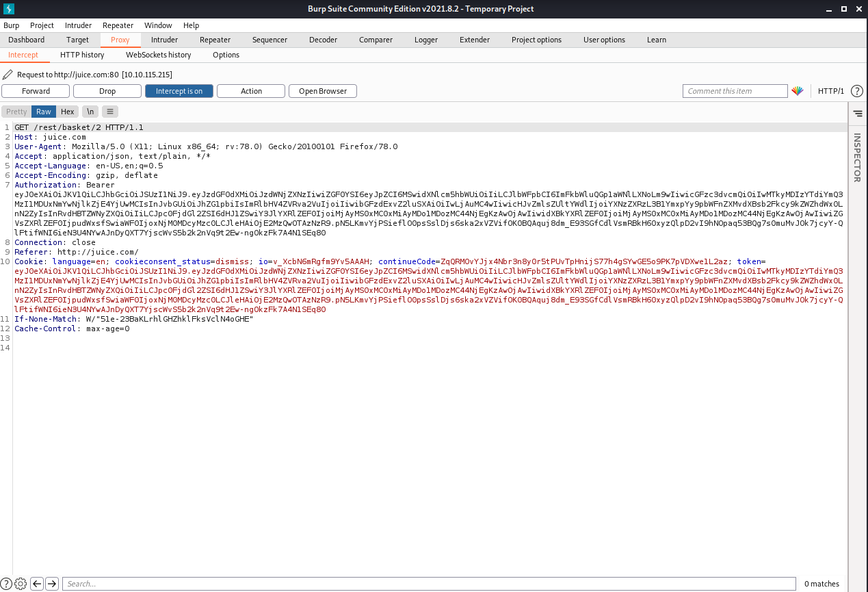
Task: Open the Action dropdown menu
Action: click(251, 91)
